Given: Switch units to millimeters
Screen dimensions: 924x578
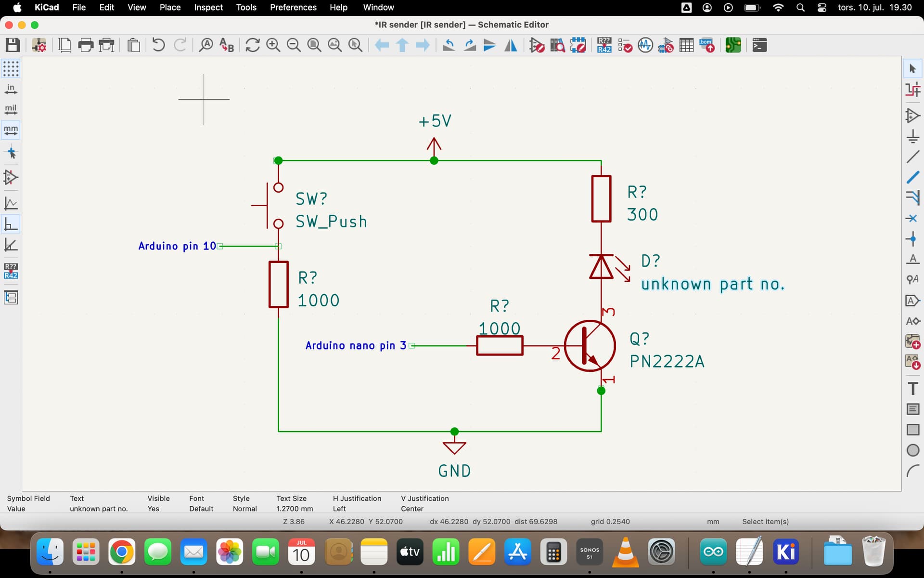Looking at the screenshot, I should (10, 129).
